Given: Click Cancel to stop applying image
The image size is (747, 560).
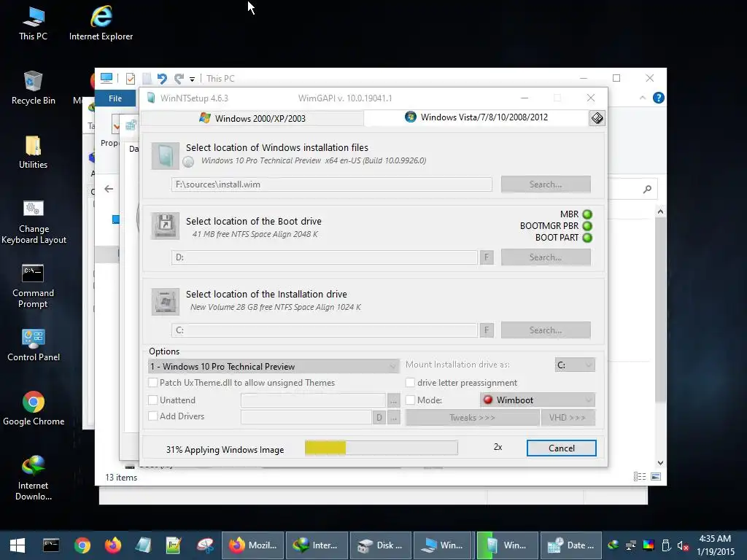Looking at the screenshot, I should (561, 448).
